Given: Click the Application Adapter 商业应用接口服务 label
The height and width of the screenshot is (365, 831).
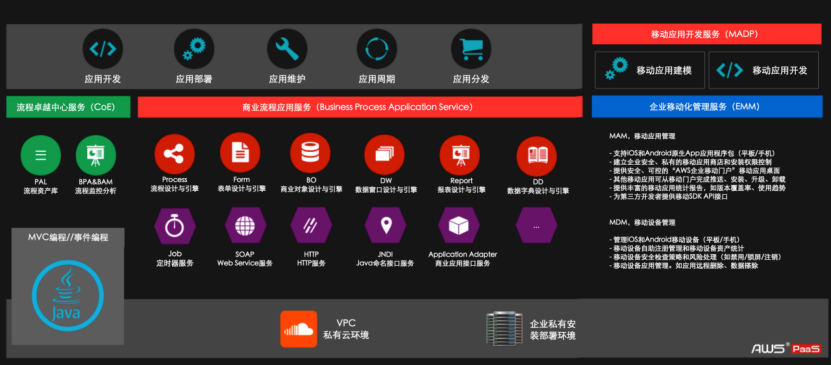Looking at the screenshot, I should click(x=463, y=259).
